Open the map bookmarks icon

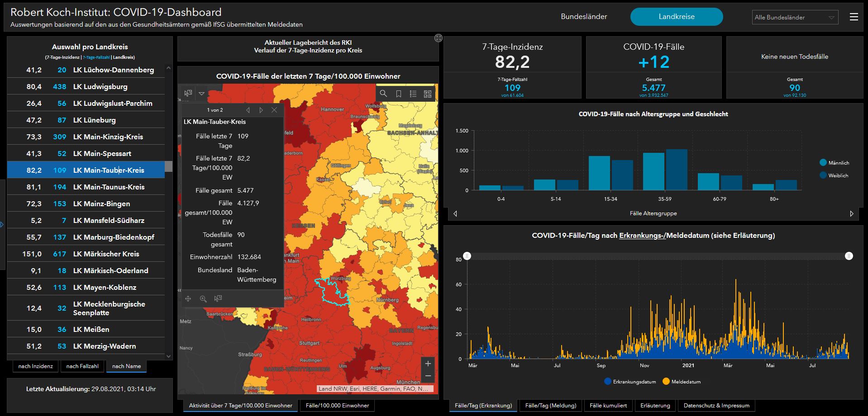[399, 94]
